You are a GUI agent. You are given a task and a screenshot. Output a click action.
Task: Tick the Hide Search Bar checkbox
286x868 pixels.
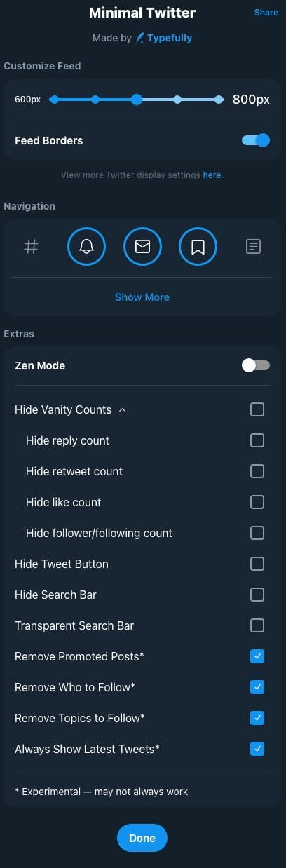pos(257,595)
